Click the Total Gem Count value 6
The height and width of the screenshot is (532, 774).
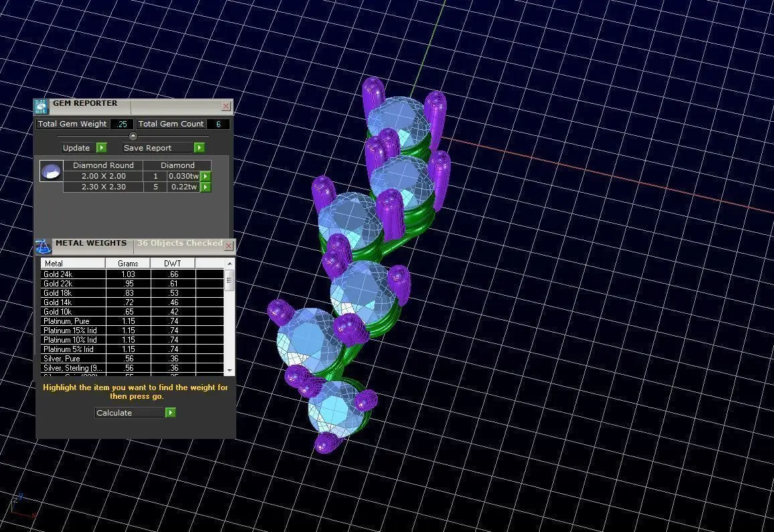pyautogui.click(x=218, y=124)
